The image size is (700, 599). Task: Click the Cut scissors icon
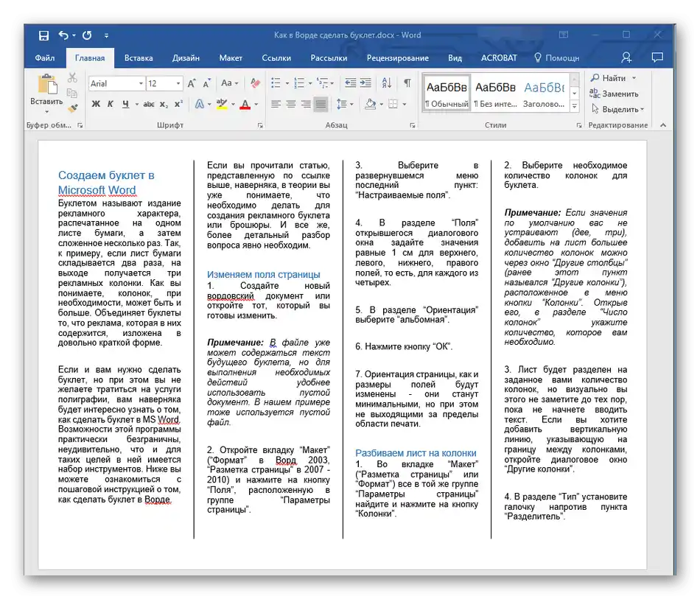tap(72, 78)
